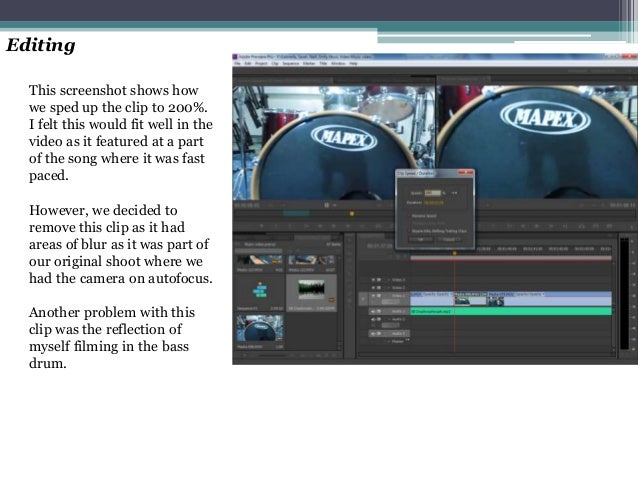Click the source monitor timecode display
This screenshot has height=479, width=638.
pos(247,206)
